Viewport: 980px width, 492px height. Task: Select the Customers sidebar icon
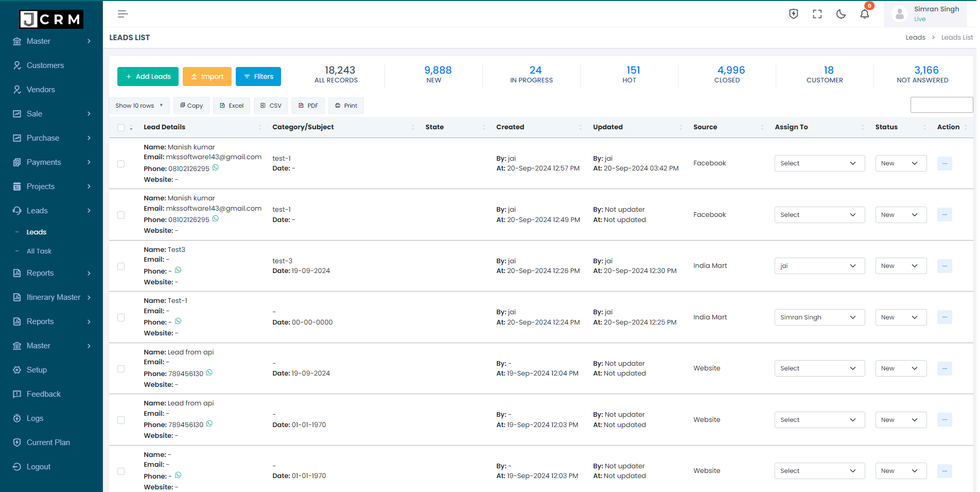pos(17,65)
